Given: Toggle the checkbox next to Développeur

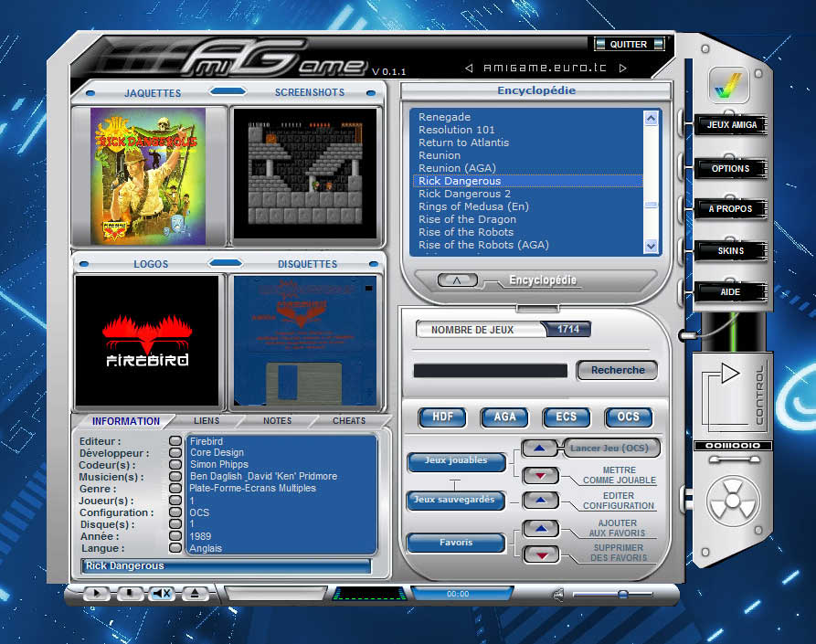Looking at the screenshot, I should [x=175, y=452].
